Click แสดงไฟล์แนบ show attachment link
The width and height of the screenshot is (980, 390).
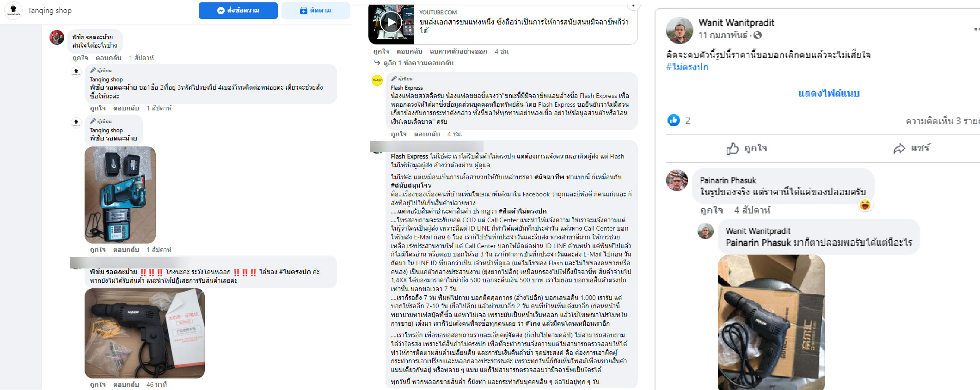829,93
